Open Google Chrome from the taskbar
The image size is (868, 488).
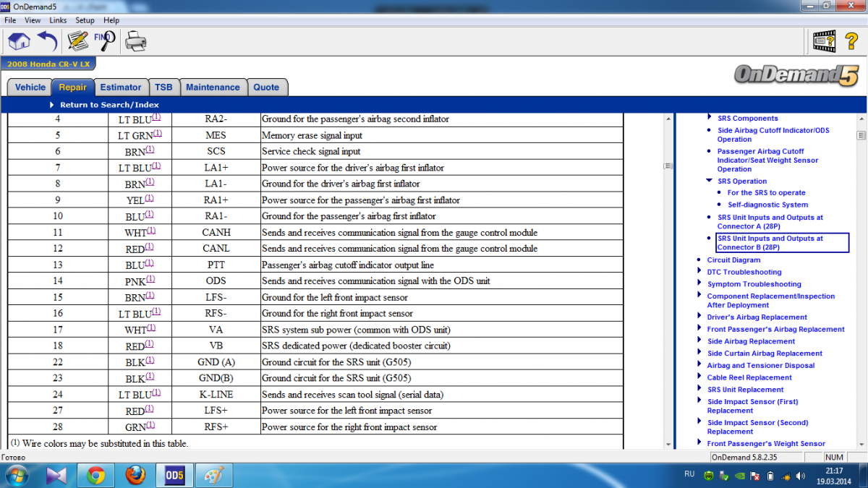coord(95,476)
